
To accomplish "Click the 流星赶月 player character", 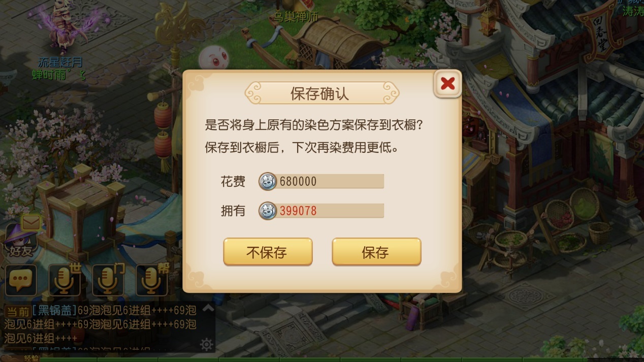I will (x=63, y=28).
